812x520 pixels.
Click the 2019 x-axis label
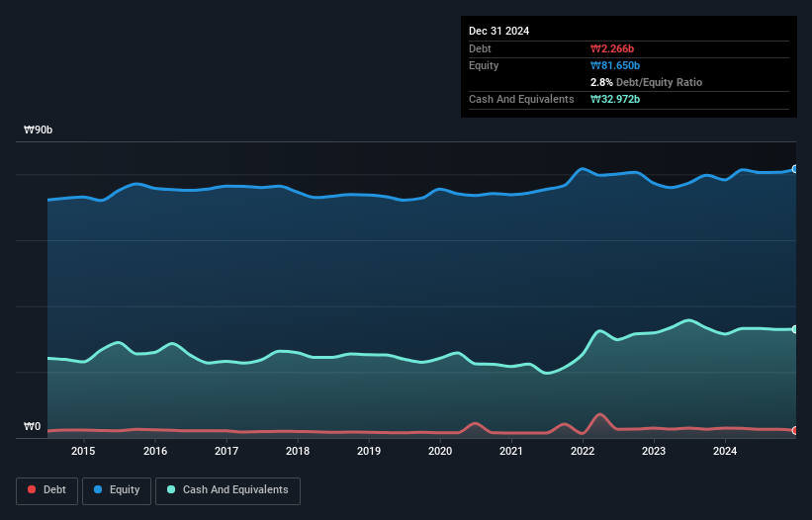369,451
